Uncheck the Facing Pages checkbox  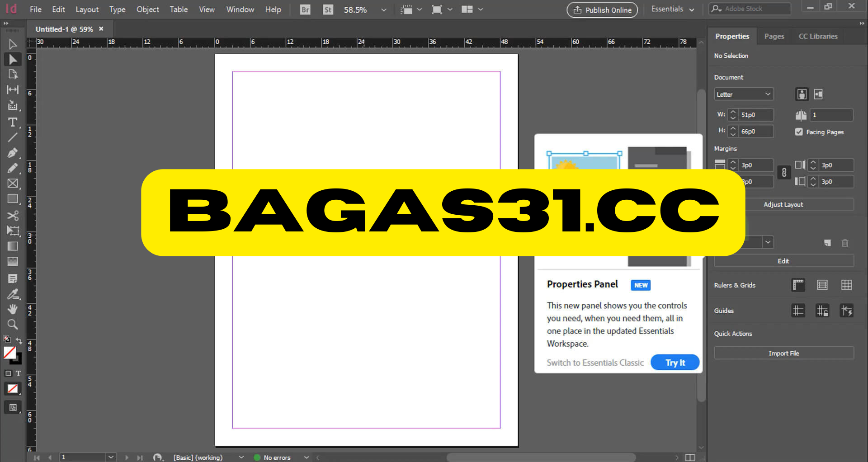[799, 132]
